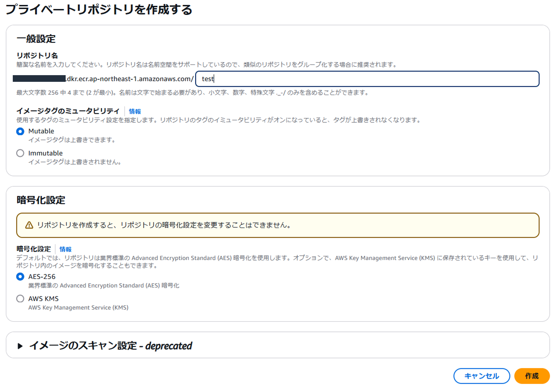
Task: Click the AWS KMS label text
Action: (43, 299)
